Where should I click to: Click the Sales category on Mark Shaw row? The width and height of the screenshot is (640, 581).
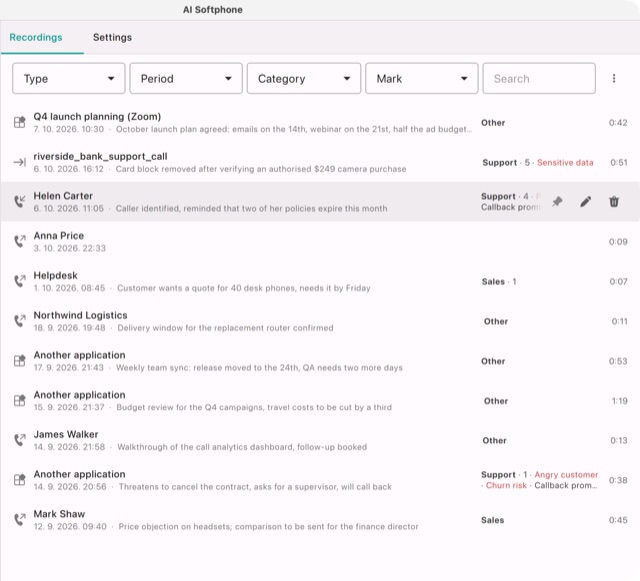pos(492,520)
